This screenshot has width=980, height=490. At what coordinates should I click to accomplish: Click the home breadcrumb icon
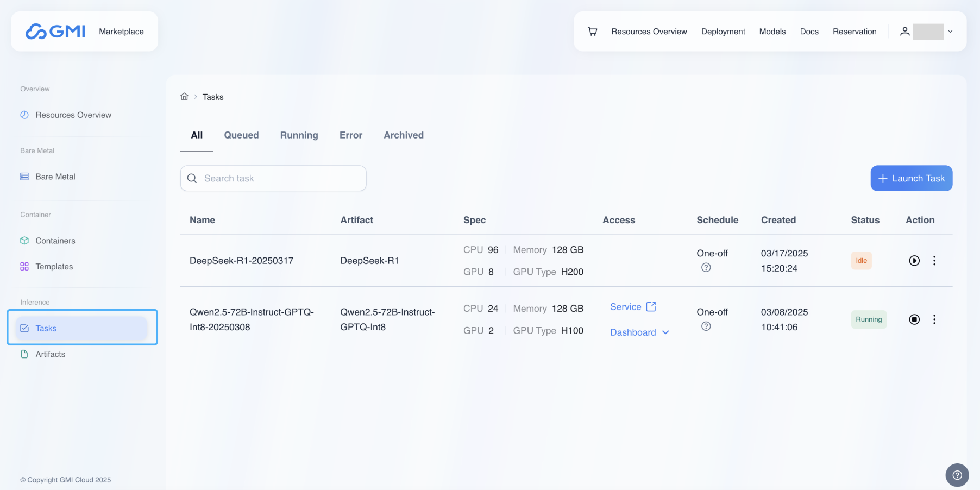184,96
